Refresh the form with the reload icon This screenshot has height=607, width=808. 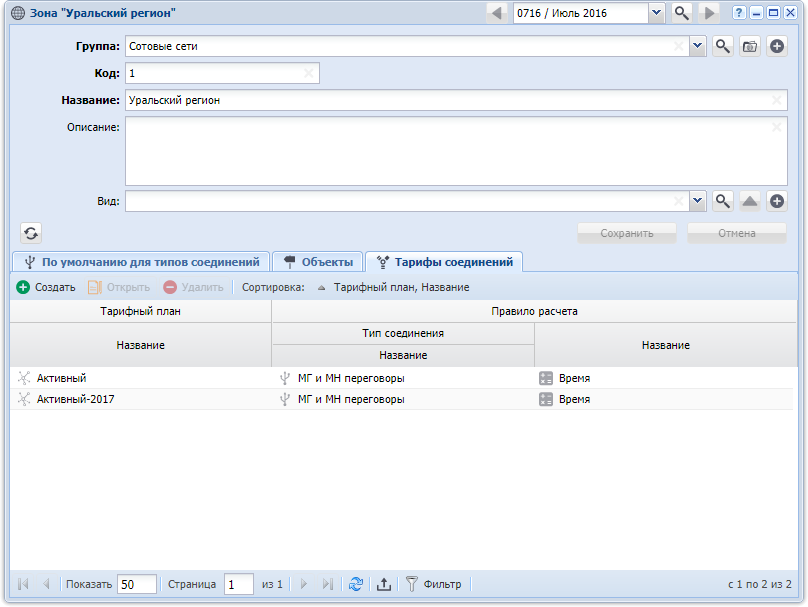tap(31, 233)
